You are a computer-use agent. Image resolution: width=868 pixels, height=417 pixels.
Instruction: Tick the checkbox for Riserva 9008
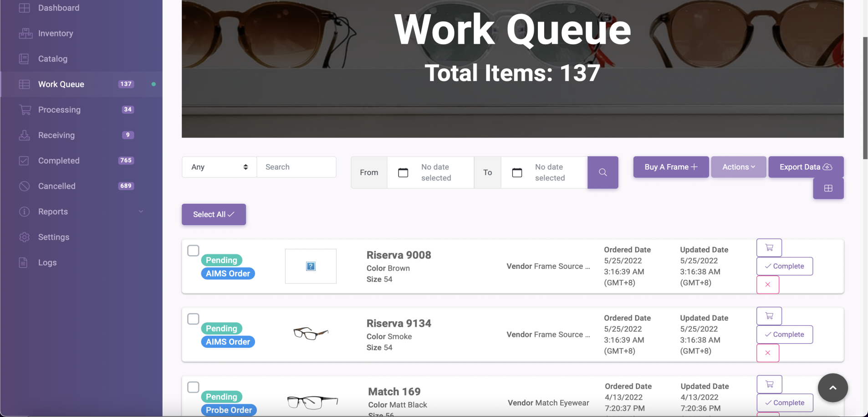click(193, 250)
